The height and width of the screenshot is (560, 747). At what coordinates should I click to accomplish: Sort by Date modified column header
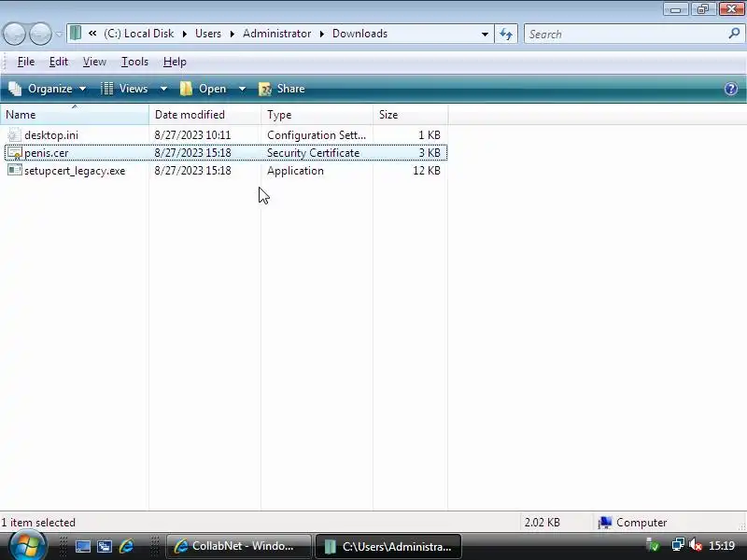pos(204,115)
